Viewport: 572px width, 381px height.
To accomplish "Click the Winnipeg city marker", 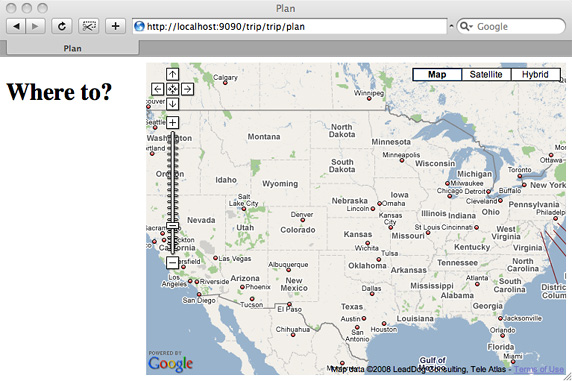I will pyautogui.click(x=369, y=99).
